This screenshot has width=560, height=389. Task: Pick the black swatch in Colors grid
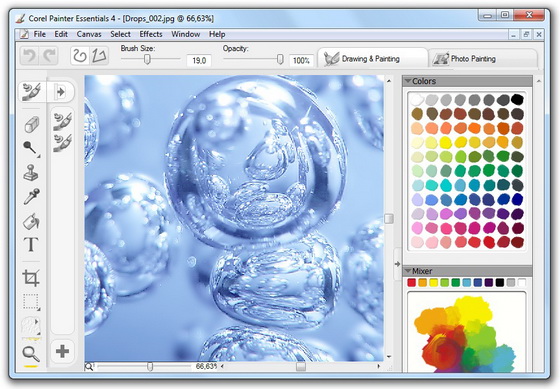click(x=517, y=99)
